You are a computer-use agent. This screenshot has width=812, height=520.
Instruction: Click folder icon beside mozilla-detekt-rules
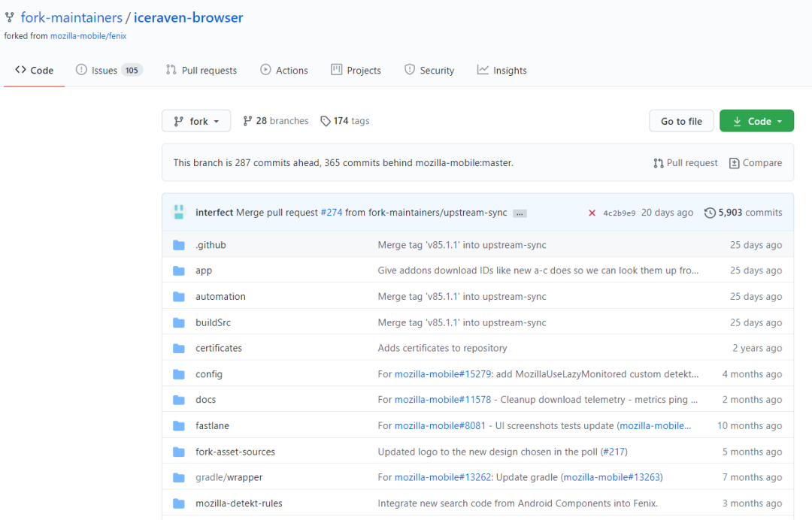tap(179, 503)
